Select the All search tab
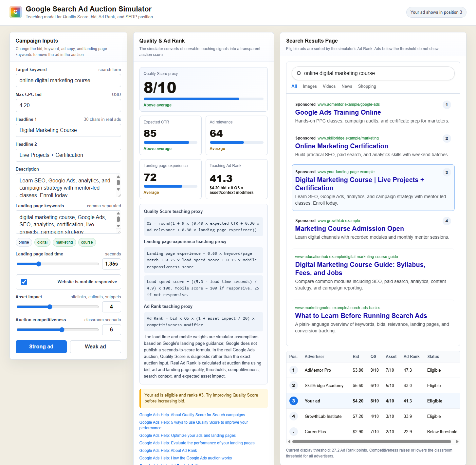 coord(294,86)
